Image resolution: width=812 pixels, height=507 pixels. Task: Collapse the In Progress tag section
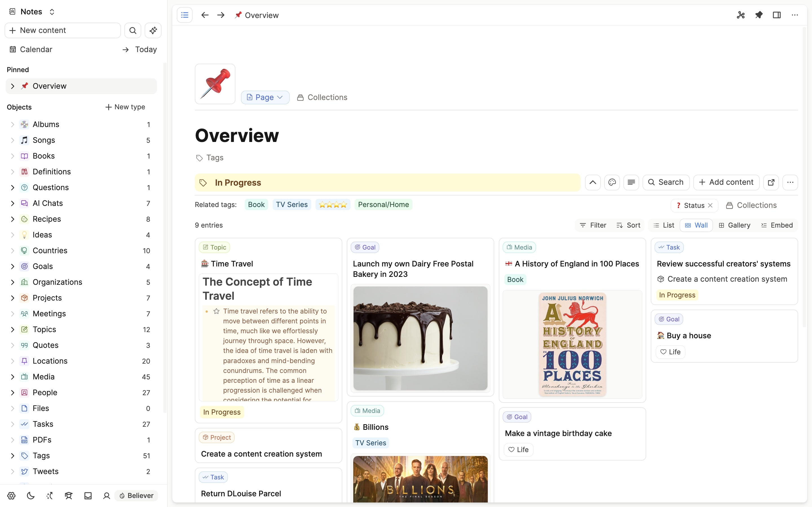point(593,183)
